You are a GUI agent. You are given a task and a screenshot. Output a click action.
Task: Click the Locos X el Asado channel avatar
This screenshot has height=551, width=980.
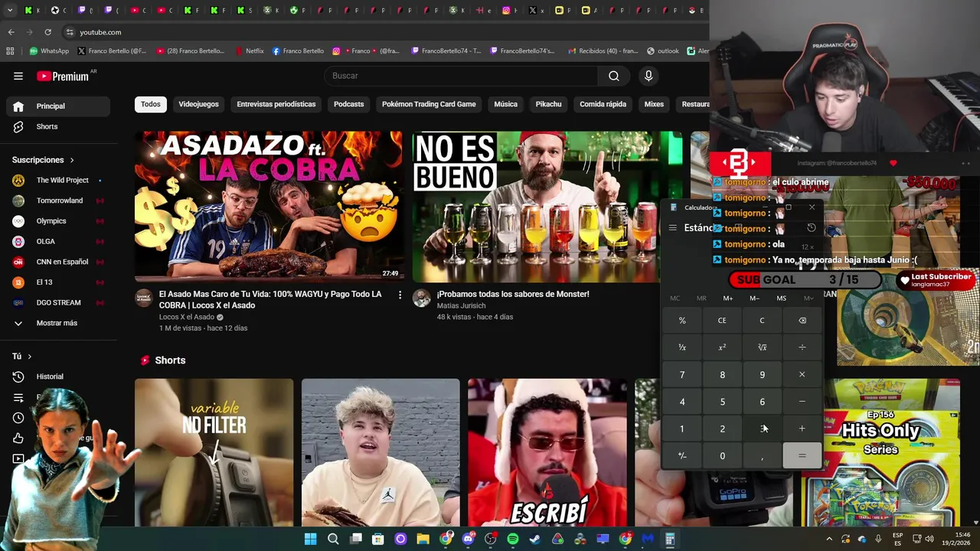pyautogui.click(x=144, y=298)
